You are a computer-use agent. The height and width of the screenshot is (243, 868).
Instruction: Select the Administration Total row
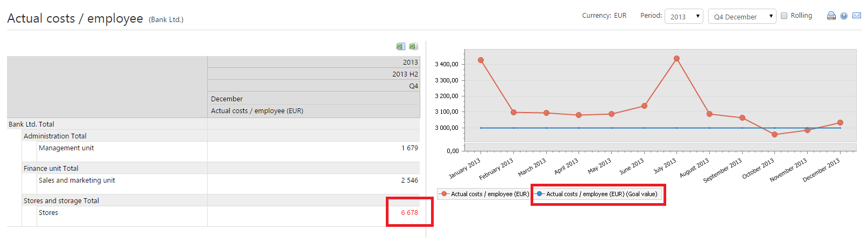[x=55, y=136]
